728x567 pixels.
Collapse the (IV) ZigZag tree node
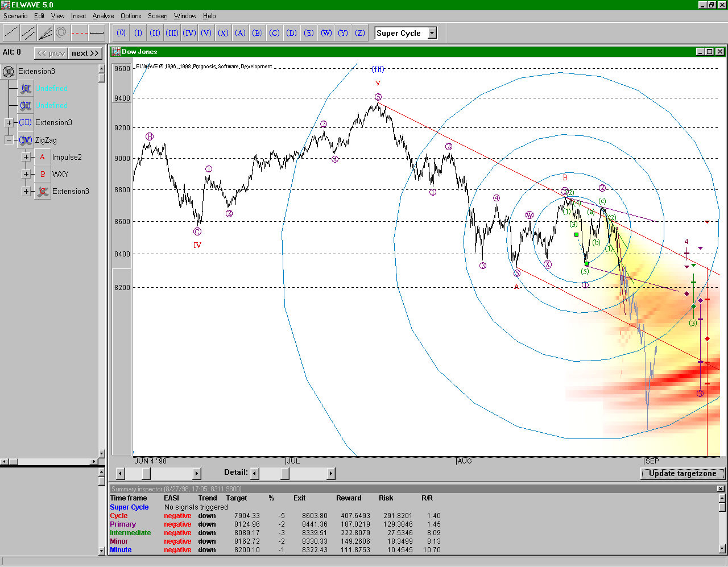point(9,140)
